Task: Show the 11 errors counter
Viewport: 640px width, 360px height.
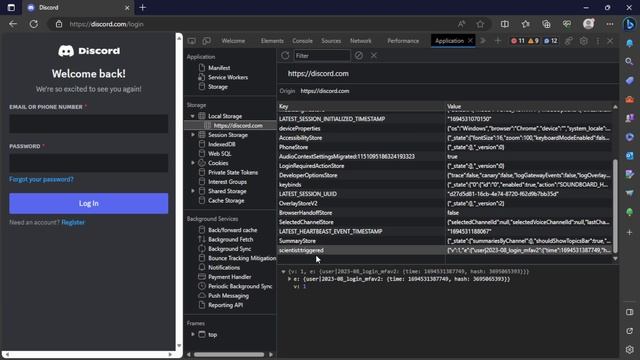Action: [x=518, y=41]
